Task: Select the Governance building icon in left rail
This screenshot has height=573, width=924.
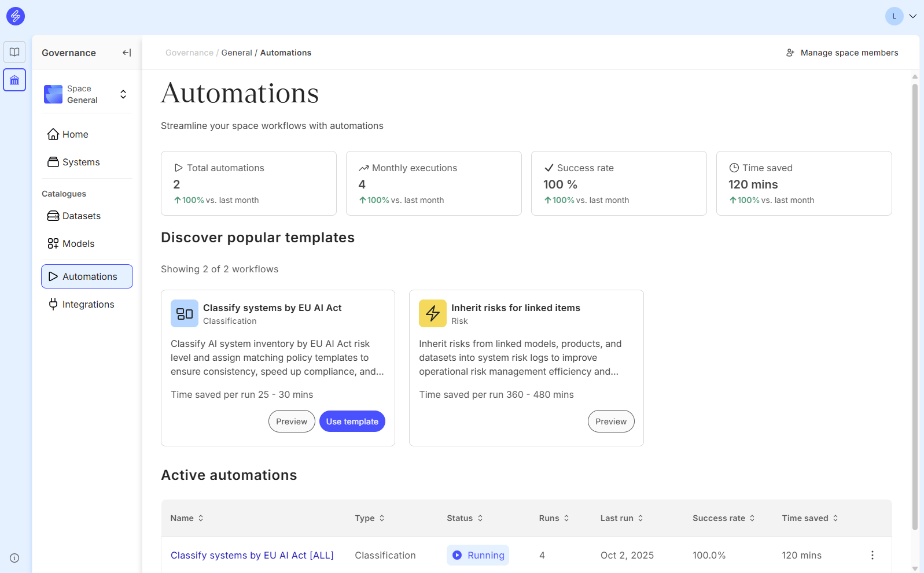Action: point(14,80)
